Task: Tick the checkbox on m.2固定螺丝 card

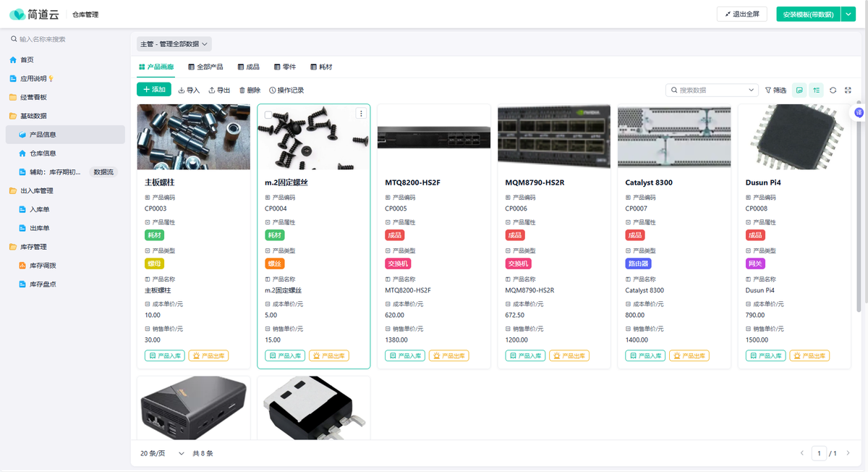Action: click(x=268, y=114)
